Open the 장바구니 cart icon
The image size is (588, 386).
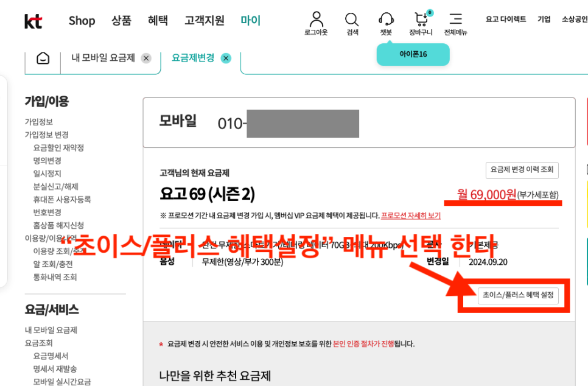point(421,18)
